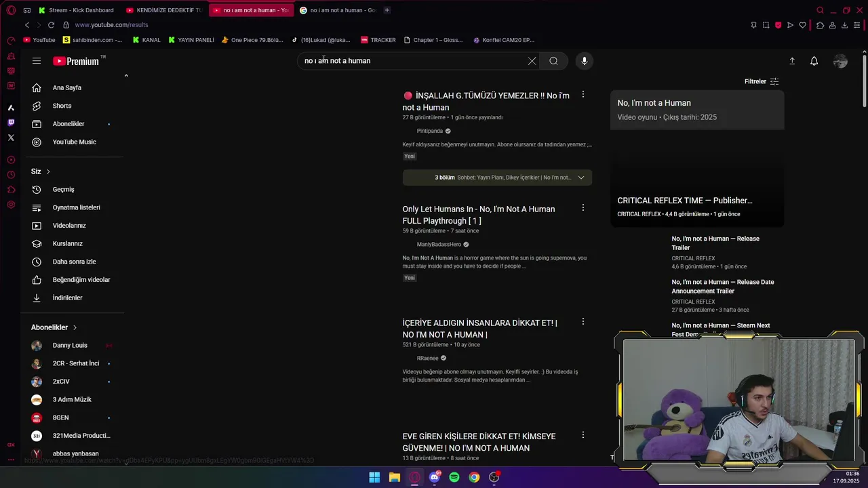This screenshot has height=488, width=868.
Task: Open a new tab with plus
Action: (387, 10)
